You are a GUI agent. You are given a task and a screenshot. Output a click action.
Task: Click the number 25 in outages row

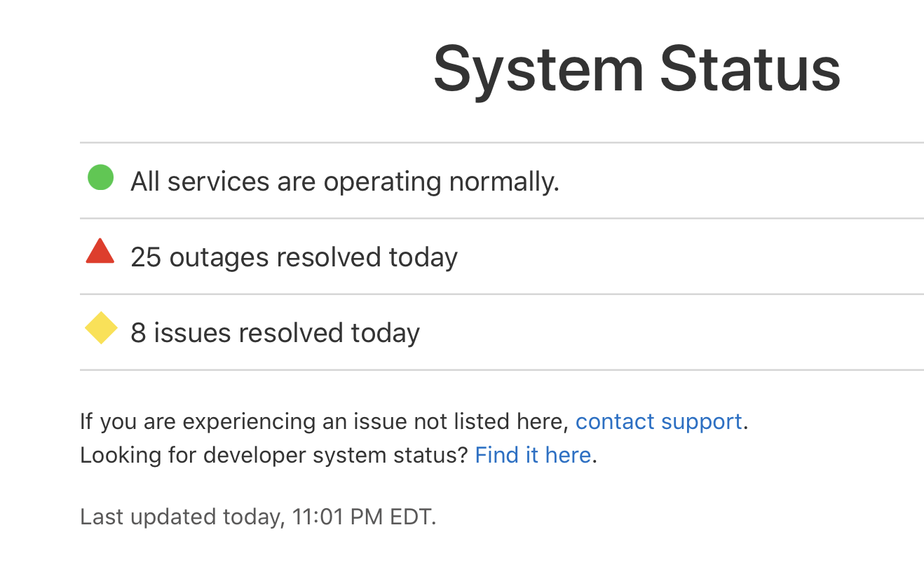tap(146, 257)
